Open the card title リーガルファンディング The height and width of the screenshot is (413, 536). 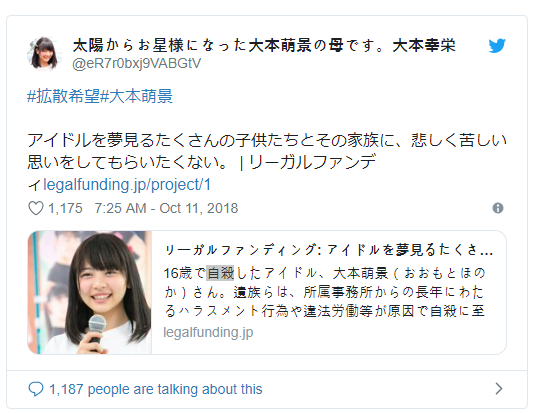328,250
